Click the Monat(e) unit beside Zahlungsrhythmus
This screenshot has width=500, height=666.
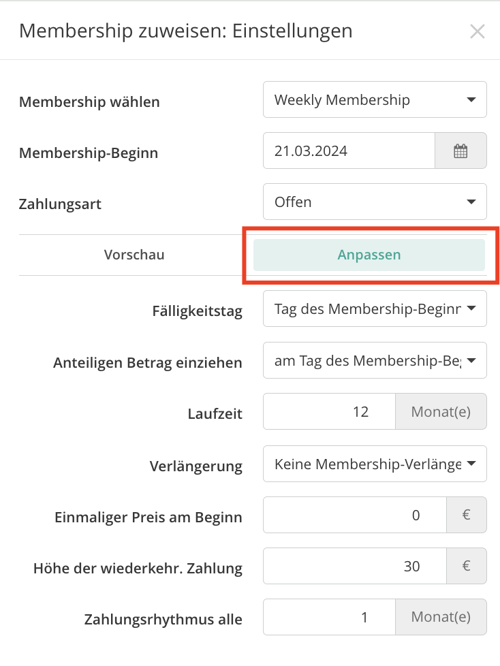(x=441, y=617)
